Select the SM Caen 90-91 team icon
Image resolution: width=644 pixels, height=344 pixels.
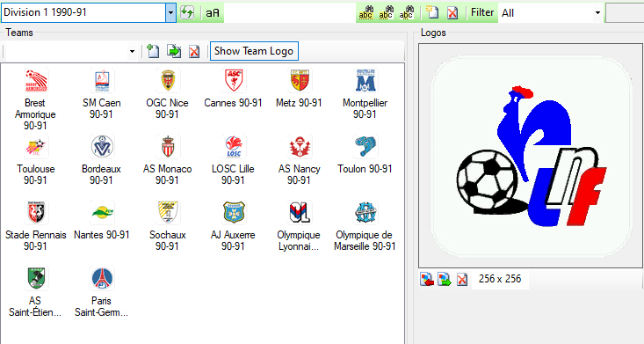[102, 80]
